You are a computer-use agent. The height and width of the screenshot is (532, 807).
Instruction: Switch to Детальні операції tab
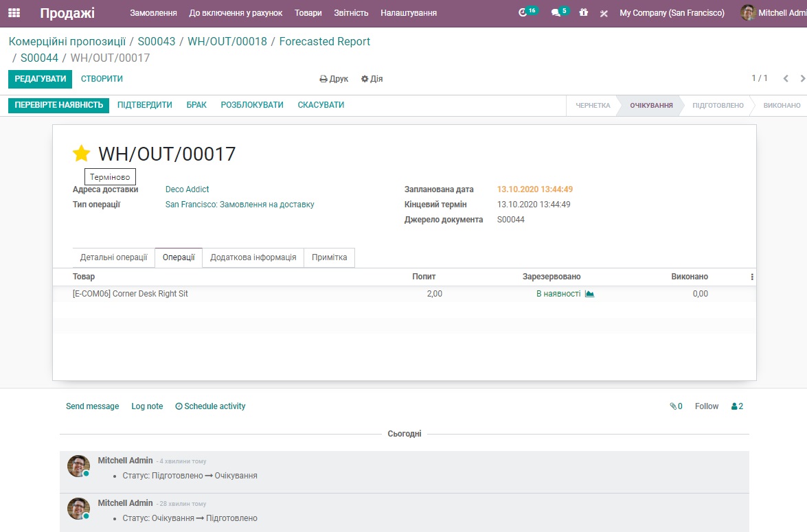click(113, 257)
